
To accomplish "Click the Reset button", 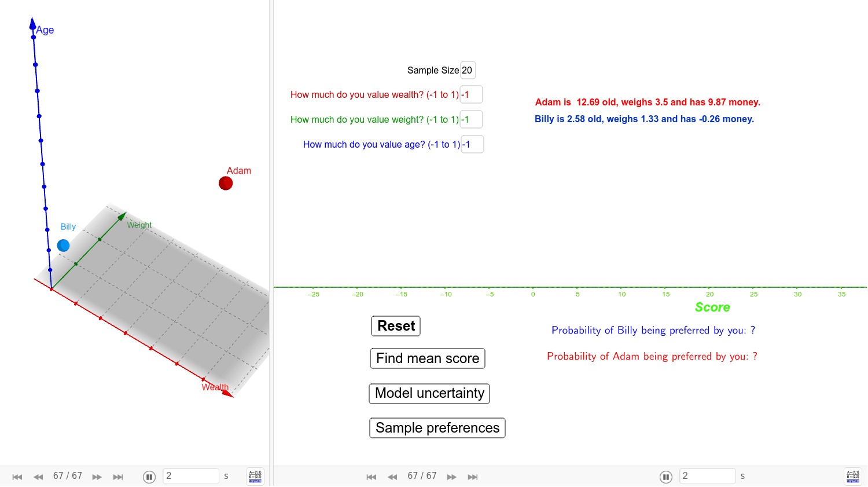I will [396, 326].
